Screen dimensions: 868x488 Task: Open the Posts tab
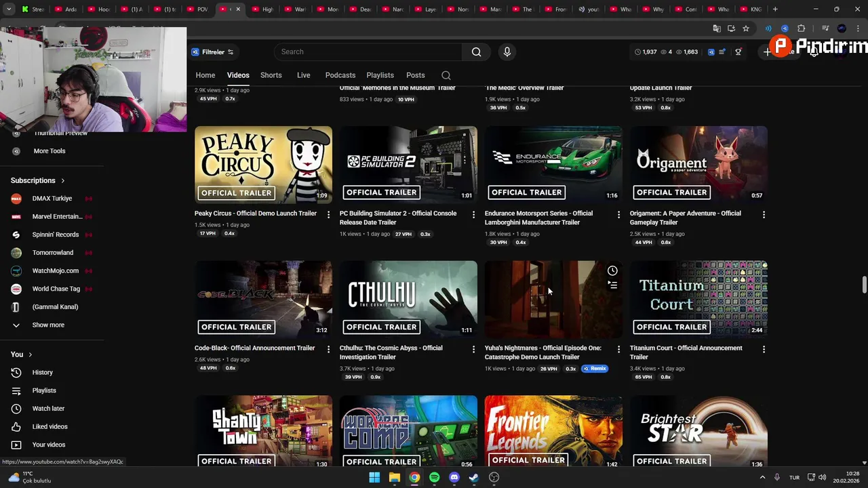click(x=416, y=75)
